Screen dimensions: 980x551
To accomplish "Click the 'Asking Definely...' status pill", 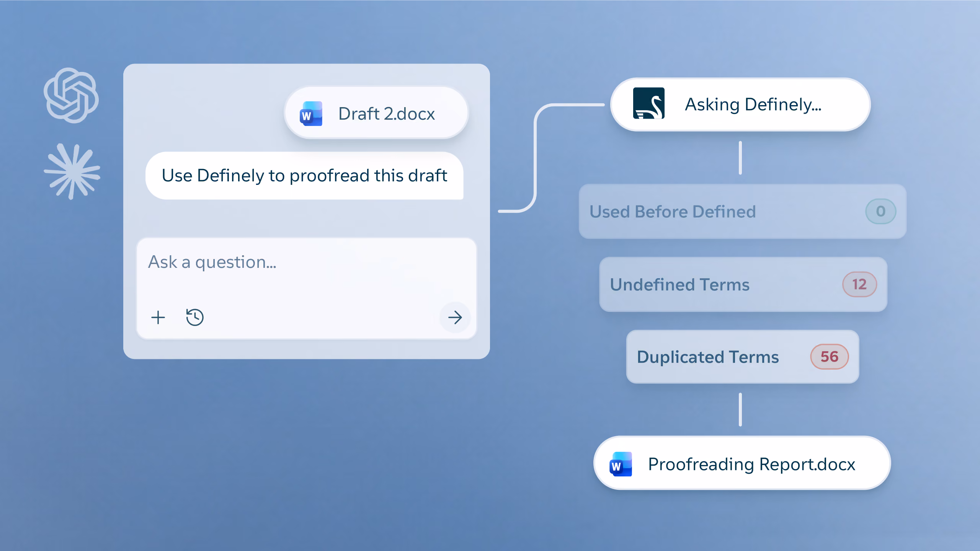I will point(740,104).
